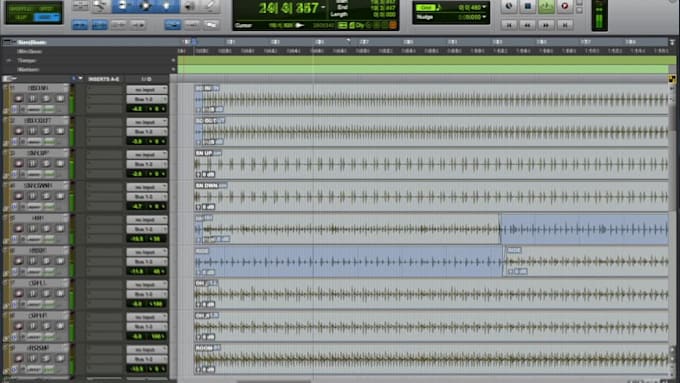Select the Pencil tool

point(210,6)
